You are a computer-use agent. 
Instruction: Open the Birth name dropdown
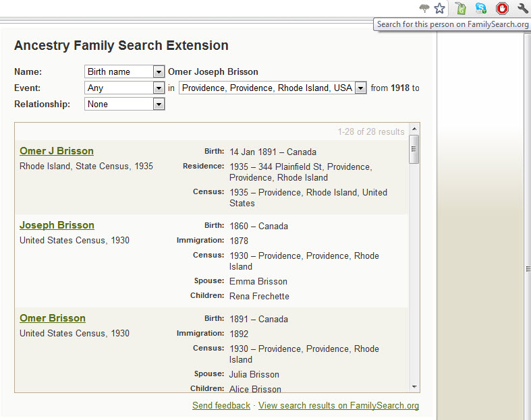pyautogui.click(x=124, y=71)
